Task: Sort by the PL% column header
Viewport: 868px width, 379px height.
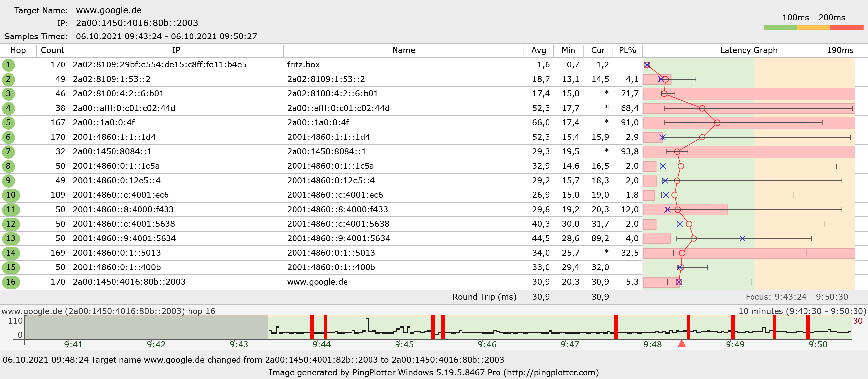Action: (627, 50)
